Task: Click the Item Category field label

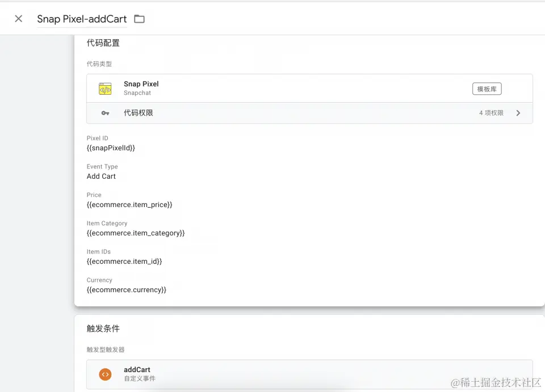Action: (107, 224)
